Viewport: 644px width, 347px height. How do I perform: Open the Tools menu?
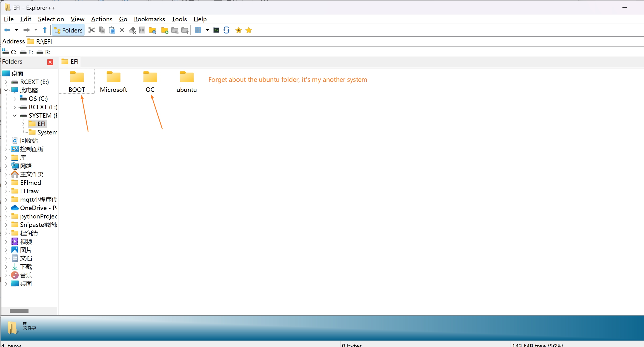pyautogui.click(x=179, y=19)
